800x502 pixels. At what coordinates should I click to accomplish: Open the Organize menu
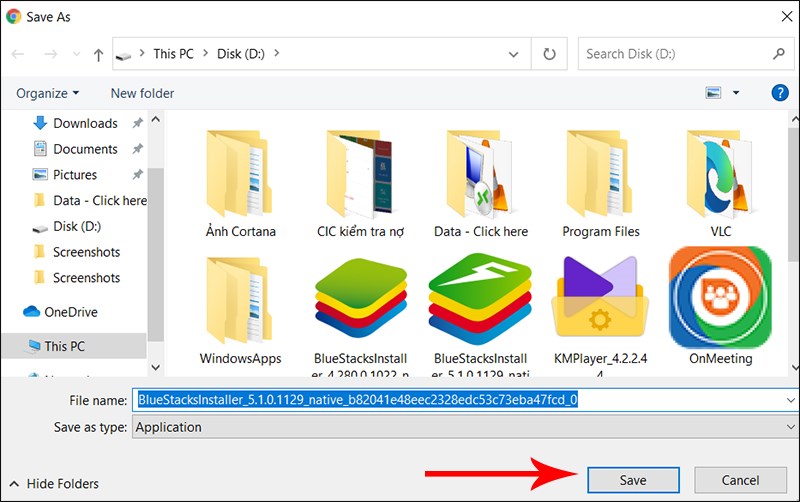point(47,93)
